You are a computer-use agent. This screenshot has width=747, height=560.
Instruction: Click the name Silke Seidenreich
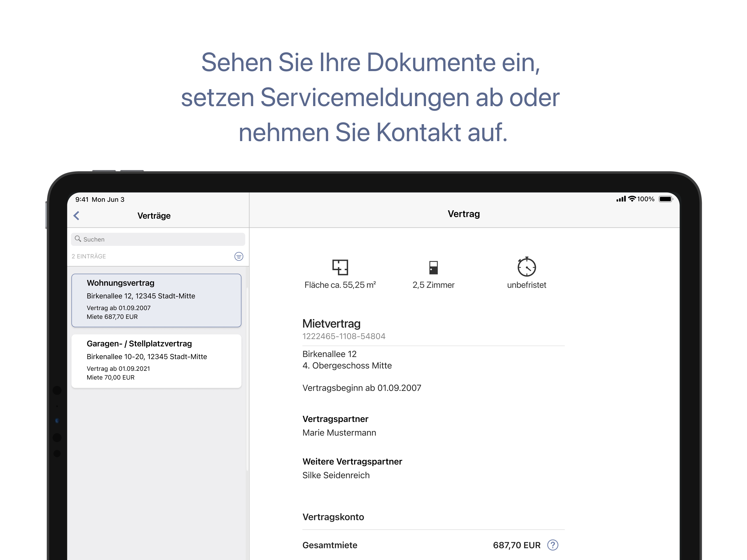click(x=336, y=475)
